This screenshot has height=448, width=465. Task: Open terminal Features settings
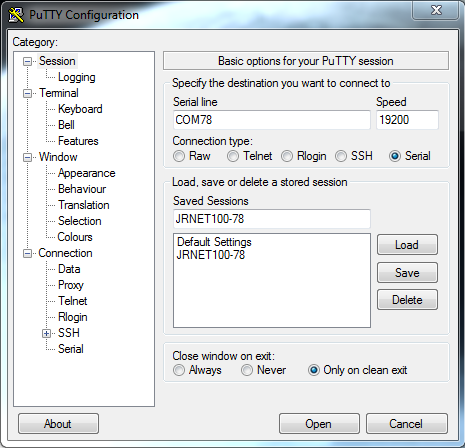pyautogui.click(x=78, y=141)
